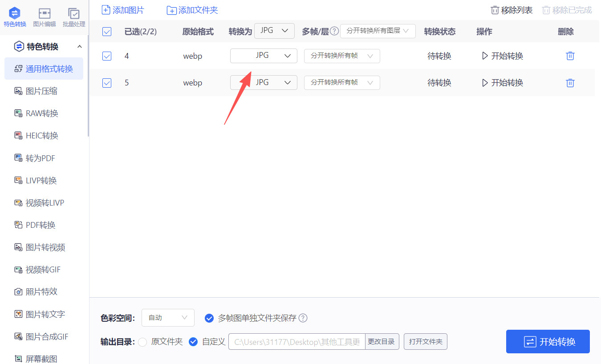Open the header 转换为 JPG dropdown
The width and height of the screenshot is (601, 364).
coord(274,31)
